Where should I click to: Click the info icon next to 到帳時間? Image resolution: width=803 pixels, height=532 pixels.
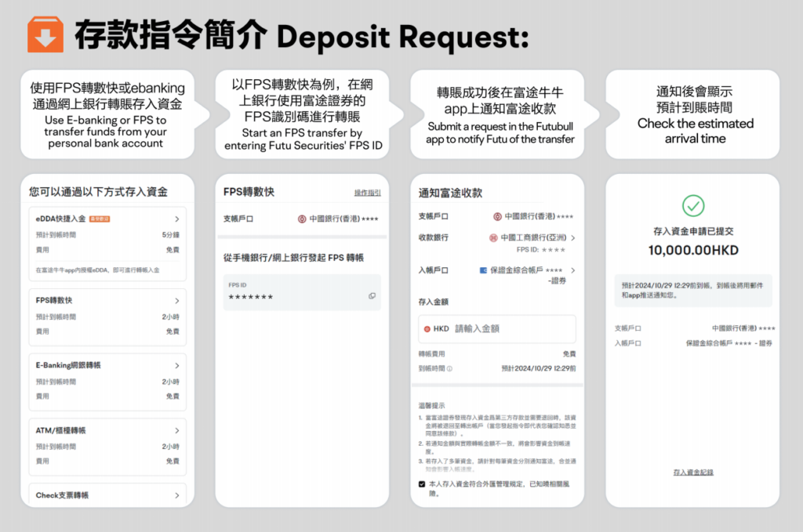(449, 368)
